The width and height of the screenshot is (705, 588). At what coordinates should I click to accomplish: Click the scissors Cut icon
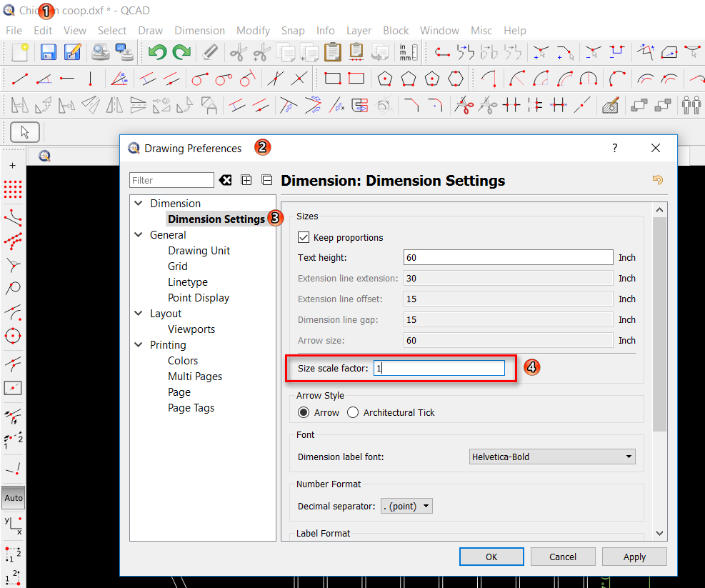[237, 52]
